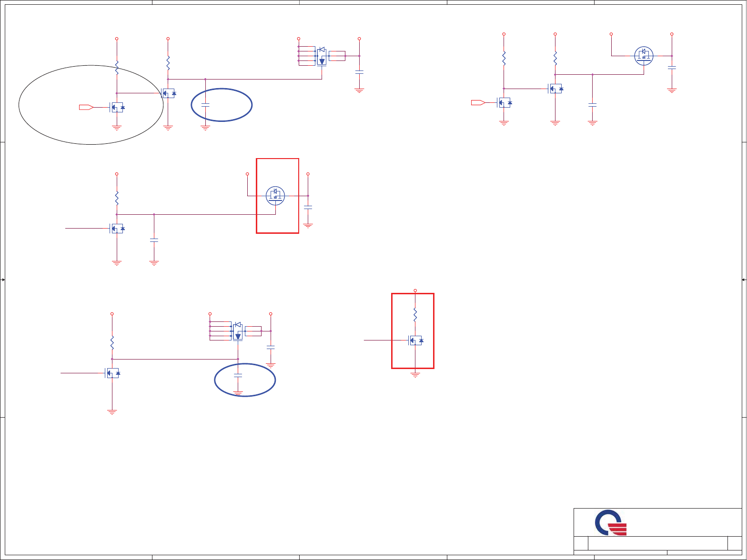747x560 pixels.
Task: Select the top-left resistor outside the black ellipse
Action: [x=168, y=63]
